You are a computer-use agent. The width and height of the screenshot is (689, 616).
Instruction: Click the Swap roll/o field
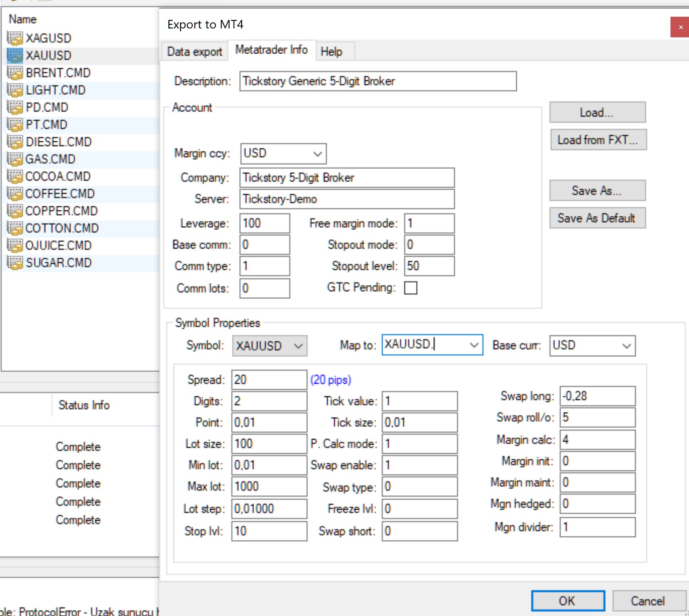597,418
